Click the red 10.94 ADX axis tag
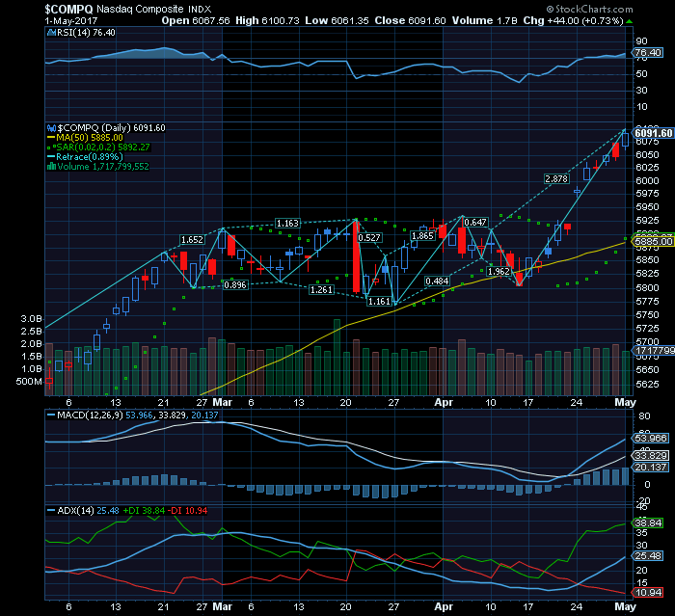This screenshot has height=616, width=675. pyautogui.click(x=648, y=592)
